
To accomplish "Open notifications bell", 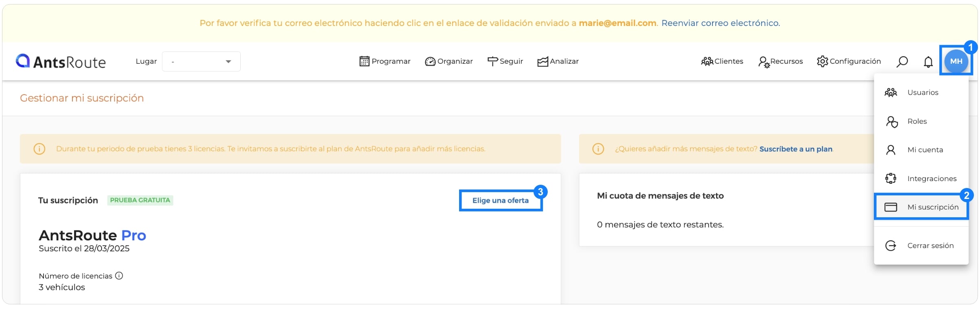I will click(928, 62).
